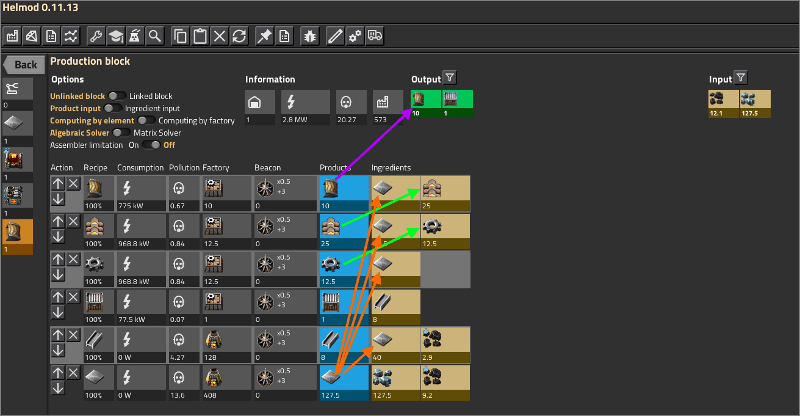This screenshot has height=416, width=800.
Task: Click the pencil edit icon in toolbar
Action: click(335, 36)
